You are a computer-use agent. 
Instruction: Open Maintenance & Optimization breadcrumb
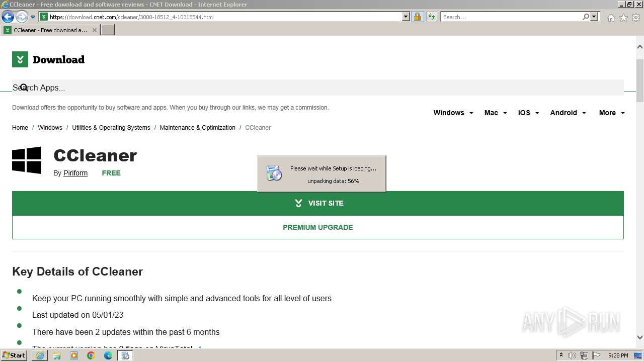[198, 128]
